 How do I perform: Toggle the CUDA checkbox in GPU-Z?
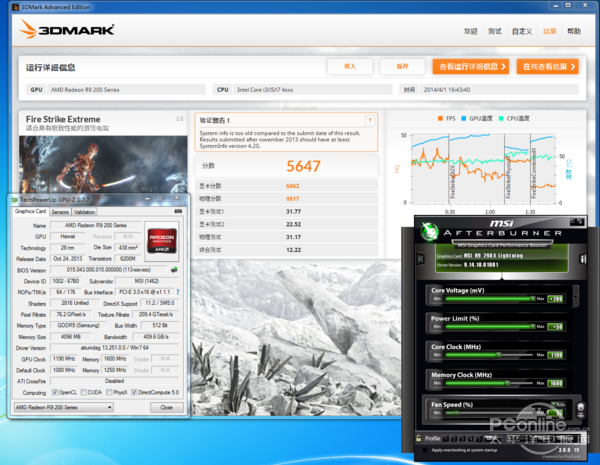coord(83,392)
